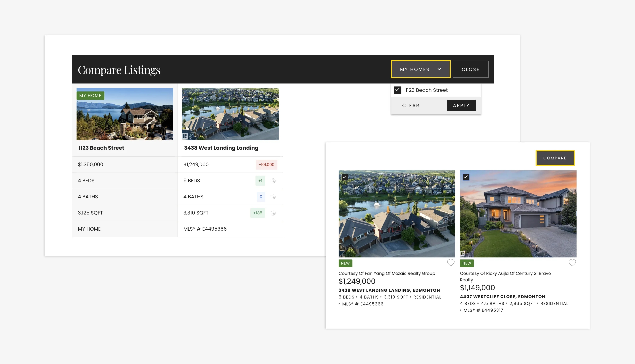635x364 pixels.
Task: Click the 1123 Beach Street table heading
Action: click(101, 148)
